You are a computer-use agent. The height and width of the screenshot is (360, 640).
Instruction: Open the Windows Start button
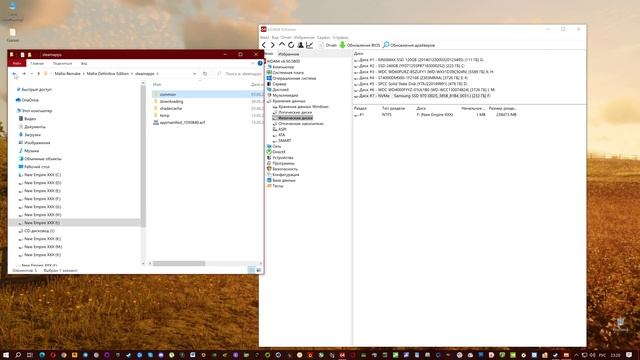[x=6, y=355]
